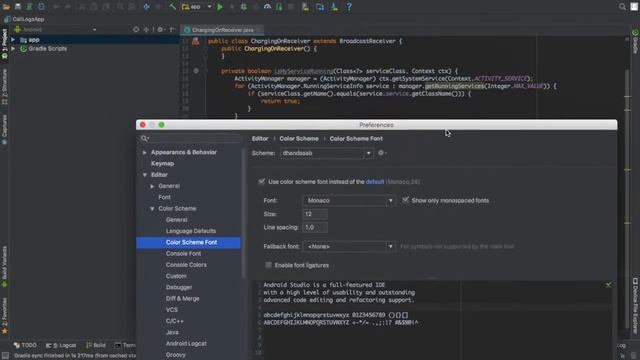
Task: Click the green Run app button
Action: [220, 7]
